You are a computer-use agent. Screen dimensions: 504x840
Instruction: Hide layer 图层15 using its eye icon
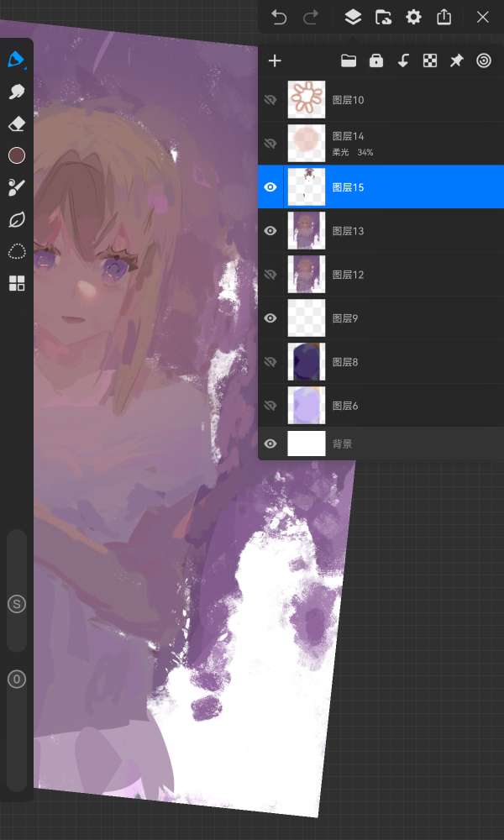(270, 187)
